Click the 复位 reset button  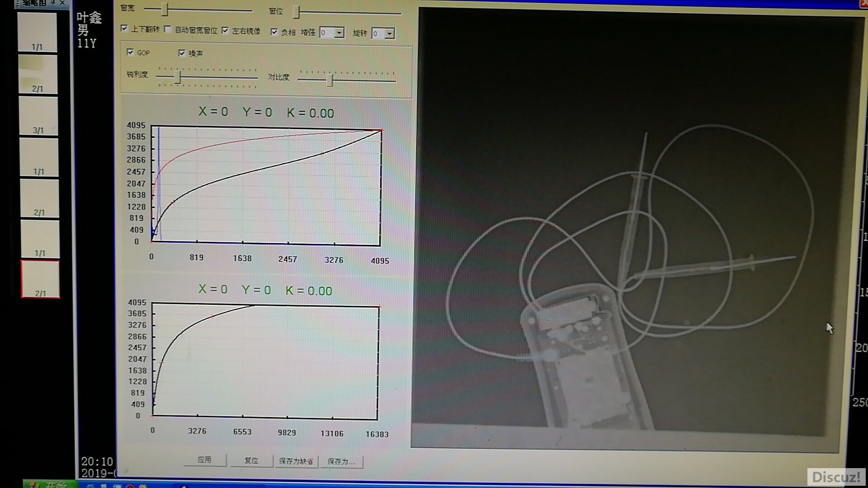(x=251, y=460)
